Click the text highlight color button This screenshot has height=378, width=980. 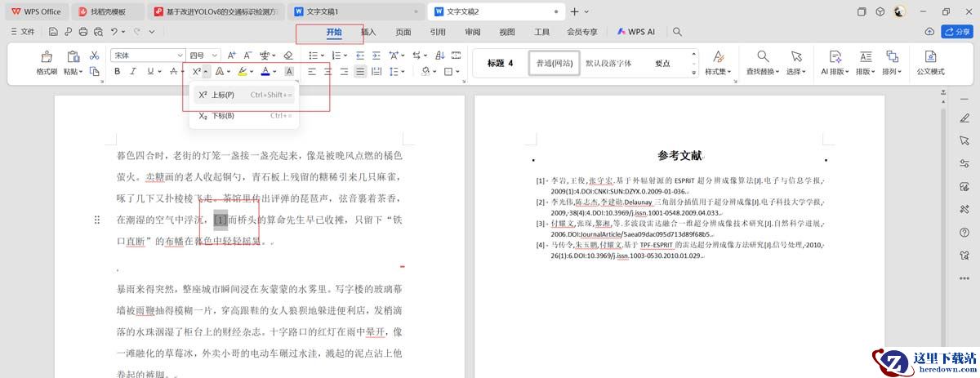point(243,72)
